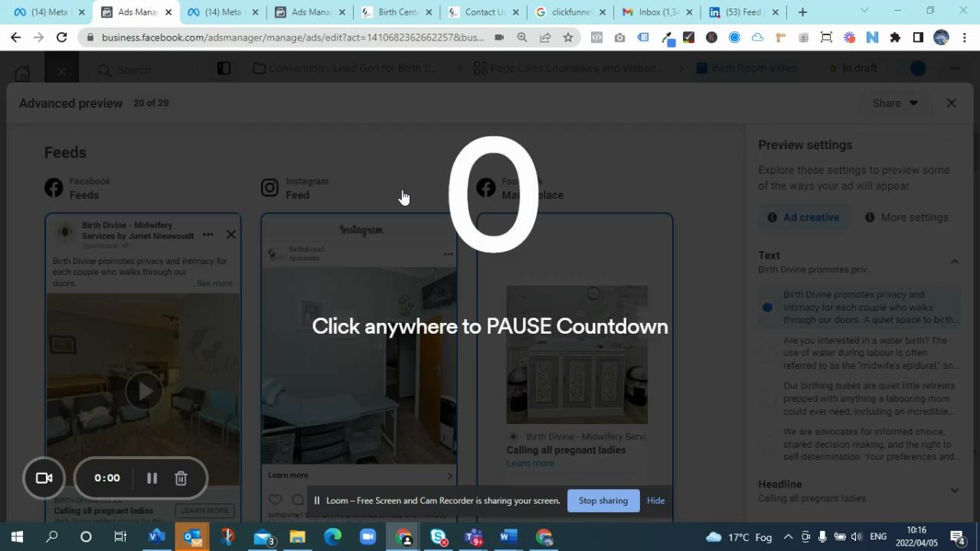Hide the Loom screen sharing notification
The height and width of the screenshot is (551, 980).
[x=655, y=500]
